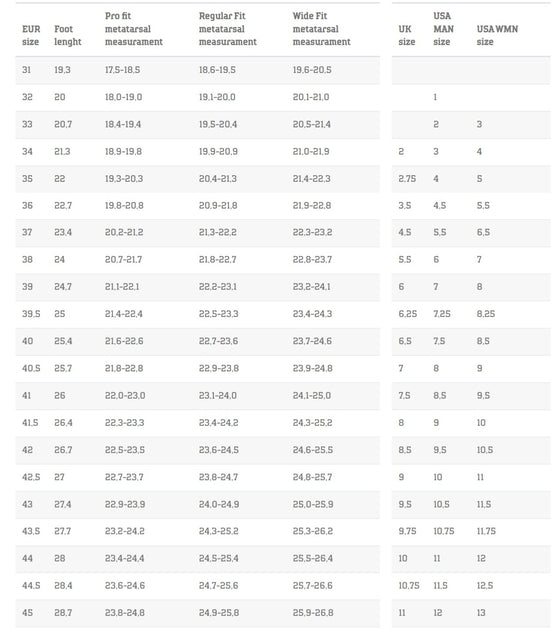Viewport: 560px width, 634px height.
Task: Click the Wide Fit metatarsal measurement header
Action: [x=321, y=29]
